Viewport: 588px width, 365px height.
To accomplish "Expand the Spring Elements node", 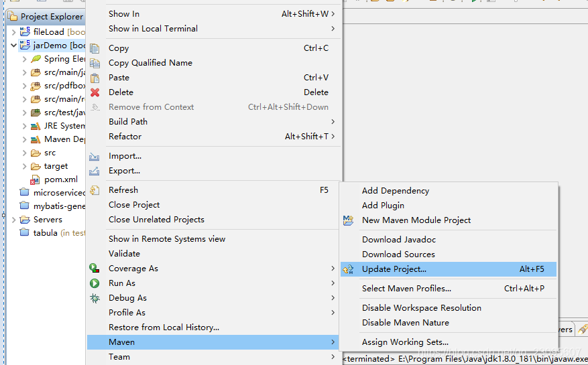I will (x=24, y=59).
